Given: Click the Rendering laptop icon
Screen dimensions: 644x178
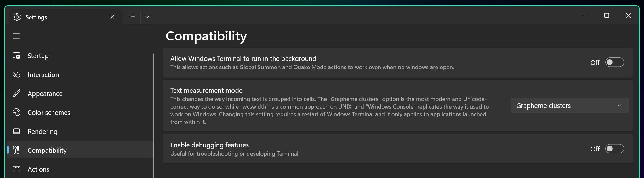Looking at the screenshot, I should click(x=16, y=131).
